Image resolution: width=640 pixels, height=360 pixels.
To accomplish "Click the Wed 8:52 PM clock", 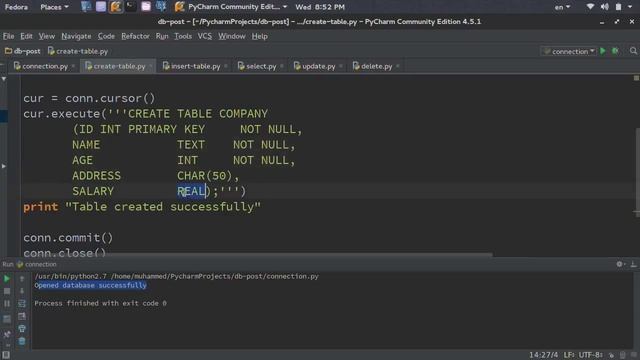I will 320,7.
